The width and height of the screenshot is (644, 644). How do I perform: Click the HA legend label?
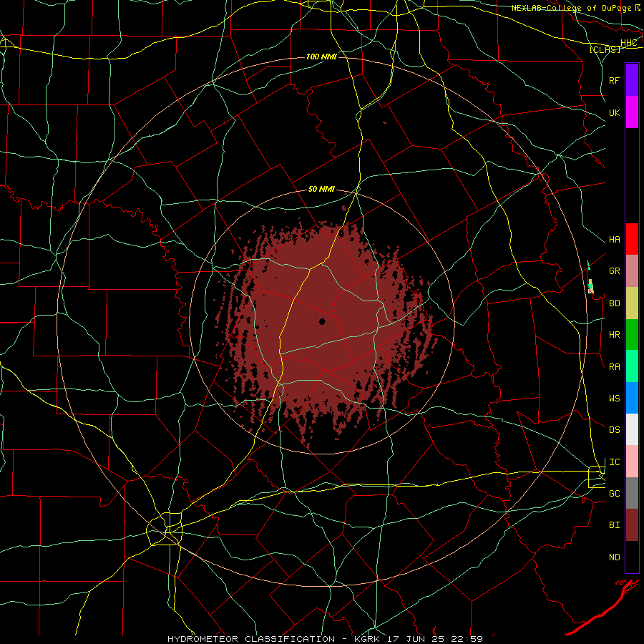pyautogui.click(x=615, y=240)
